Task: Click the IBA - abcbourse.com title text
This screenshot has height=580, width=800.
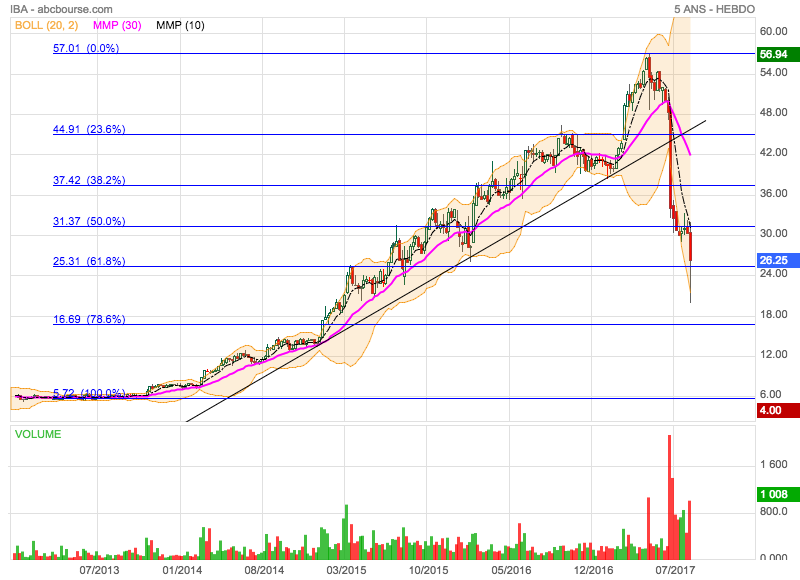Action: point(61,9)
